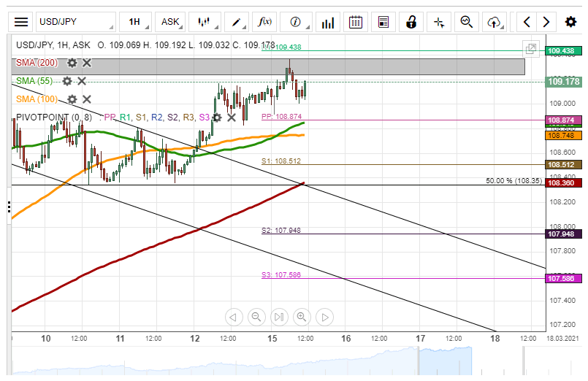The image size is (588, 381).
Task: Open SMA (100) settings gear
Action: (x=72, y=99)
